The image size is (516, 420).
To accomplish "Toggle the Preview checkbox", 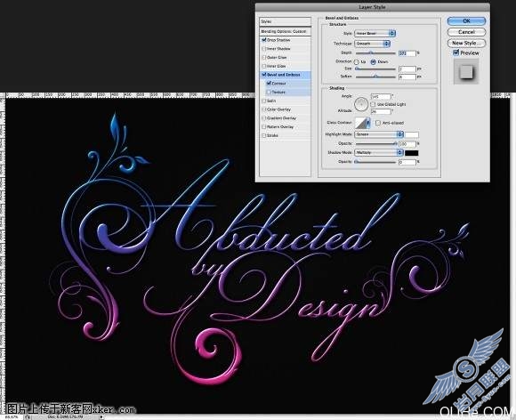I will click(456, 52).
